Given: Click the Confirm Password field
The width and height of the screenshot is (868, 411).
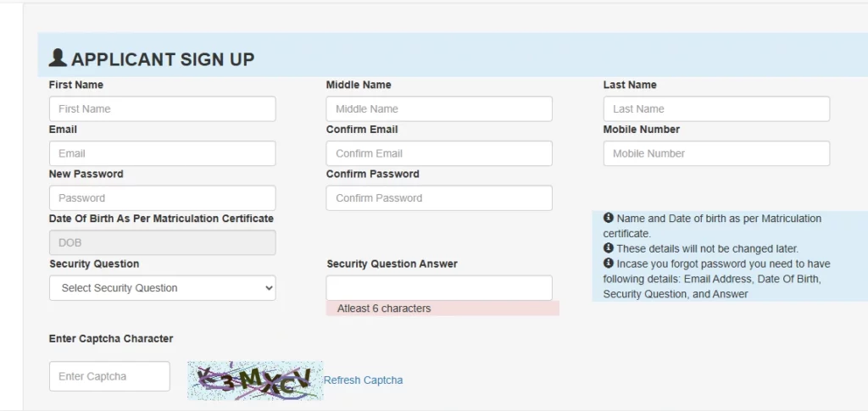Looking at the screenshot, I should [439, 198].
